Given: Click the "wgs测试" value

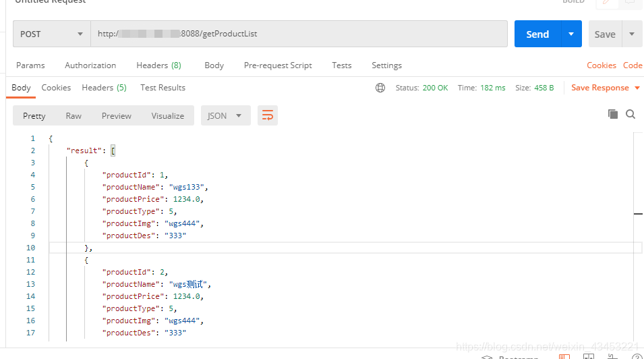Looking at the screenshot, I should point(188,284).
